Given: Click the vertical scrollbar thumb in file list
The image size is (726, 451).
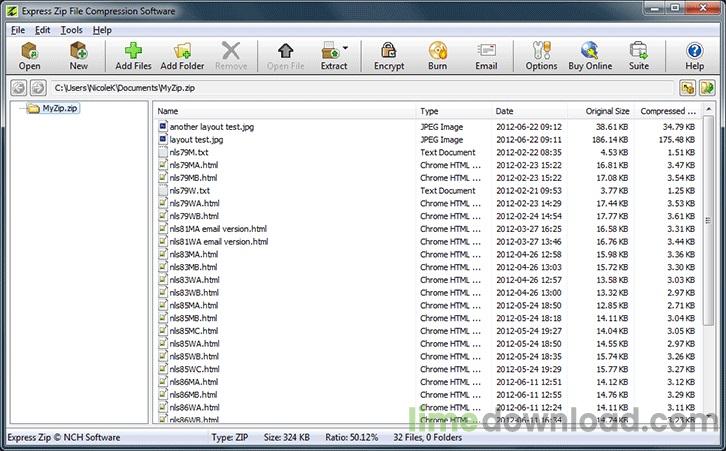Looking at the screenshot, I should pyautogui.click(x=708, y=220).
